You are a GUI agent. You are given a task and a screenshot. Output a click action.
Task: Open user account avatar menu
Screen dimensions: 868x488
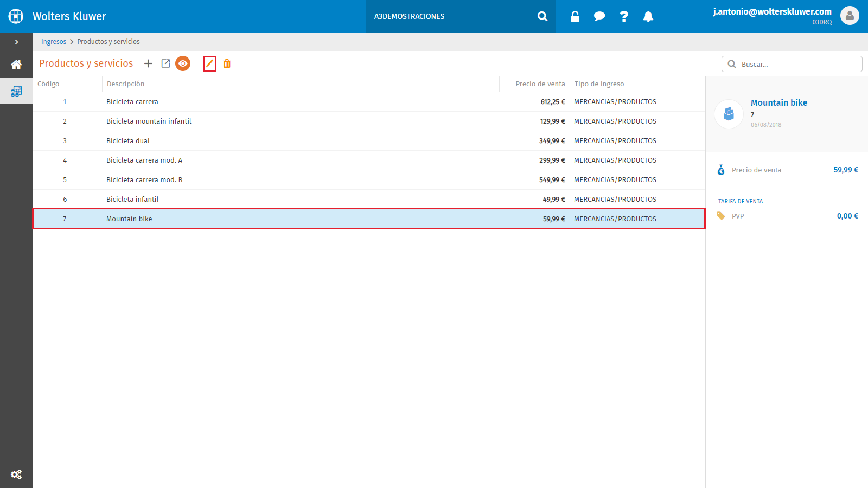point(850,16)
